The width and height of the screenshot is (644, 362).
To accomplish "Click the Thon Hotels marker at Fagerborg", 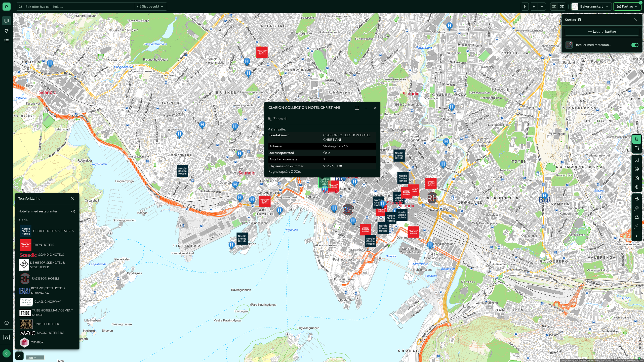I will 262,52.
